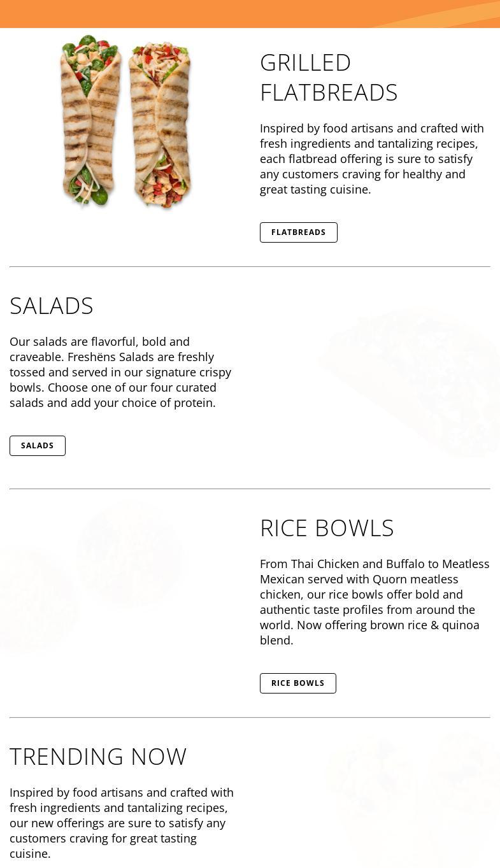500x868 pixels.
Task: Click the RICE BOWLS button
Action: (x=297, y=683)
